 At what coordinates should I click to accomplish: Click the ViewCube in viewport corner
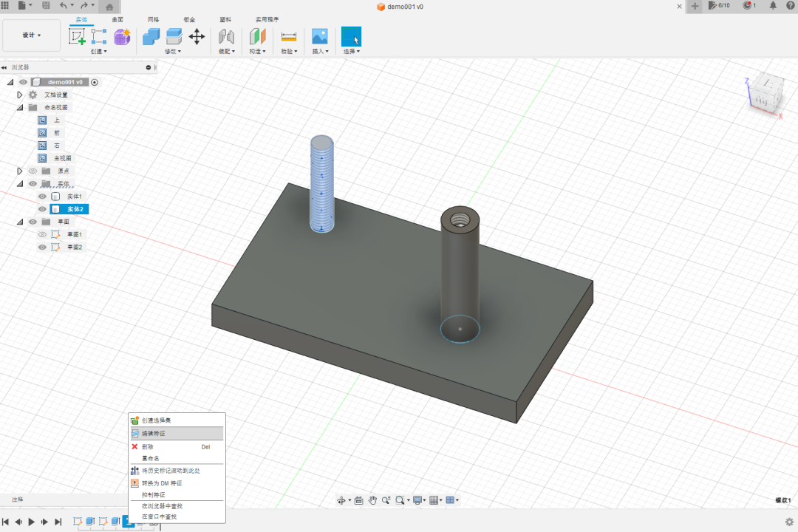765,94
